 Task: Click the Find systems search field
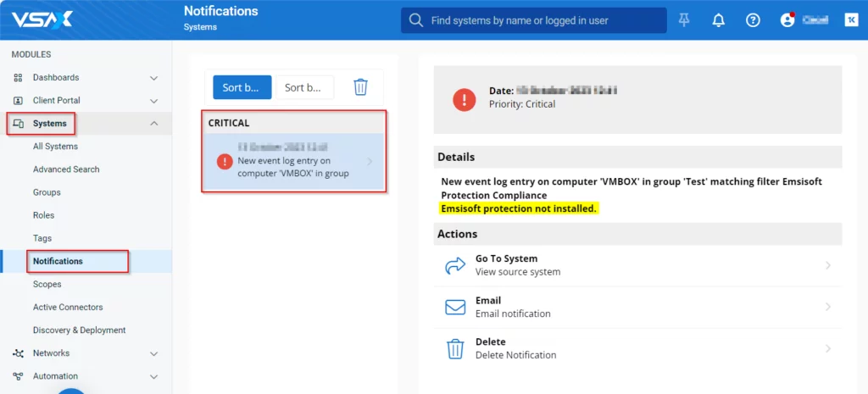click(x=542, y=20)
